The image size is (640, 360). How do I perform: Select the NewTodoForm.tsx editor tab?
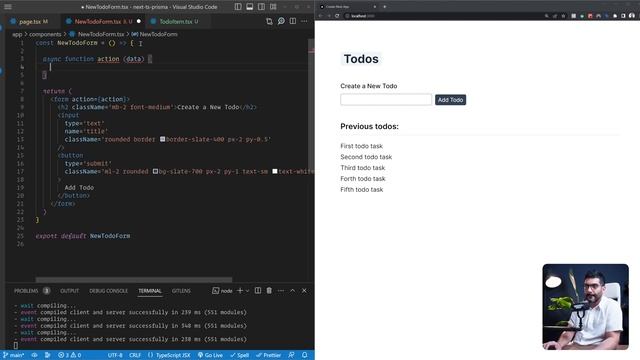tap(102, 21)
